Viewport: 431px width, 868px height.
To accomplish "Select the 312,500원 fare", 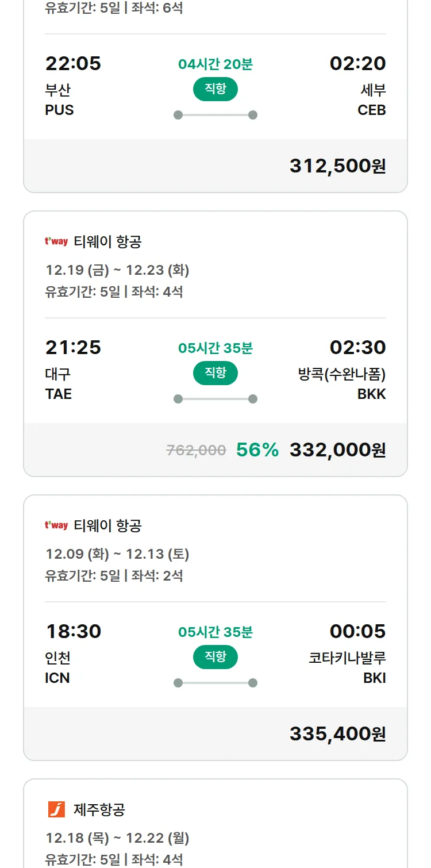I will [x=337, y=166].
